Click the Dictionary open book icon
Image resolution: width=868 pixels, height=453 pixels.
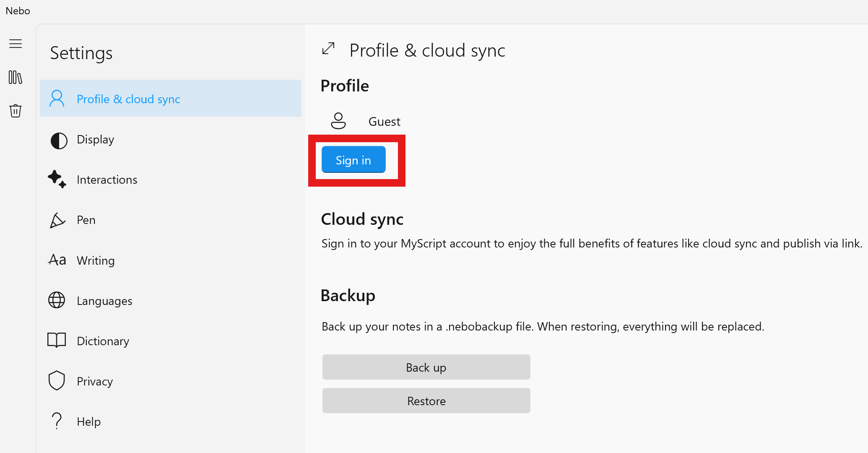57,340
